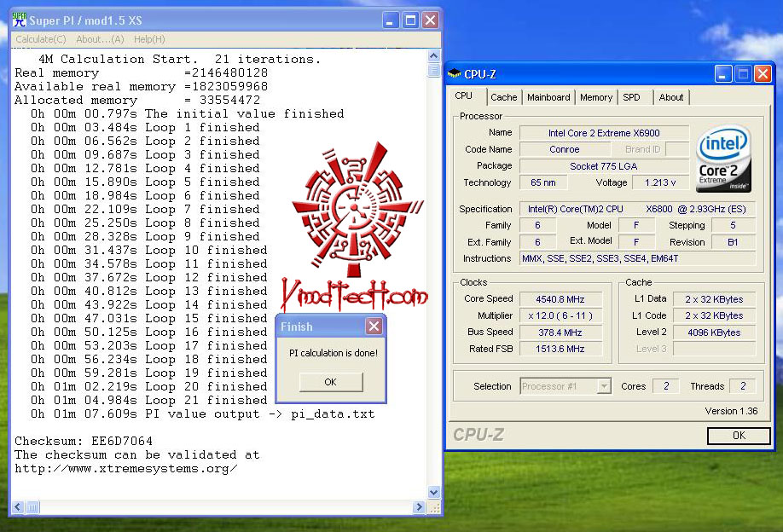Click the Rated FSB value '1513.6 MHz'
The image size is (783, 532).
560,349
